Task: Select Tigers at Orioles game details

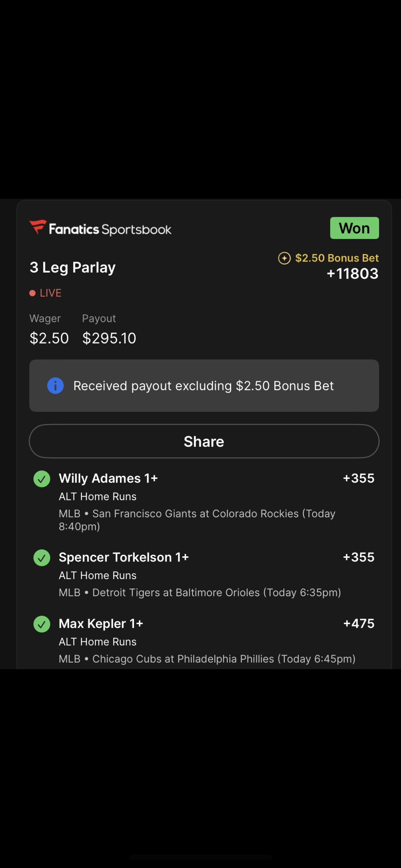Action: click(x=200, y=593)
